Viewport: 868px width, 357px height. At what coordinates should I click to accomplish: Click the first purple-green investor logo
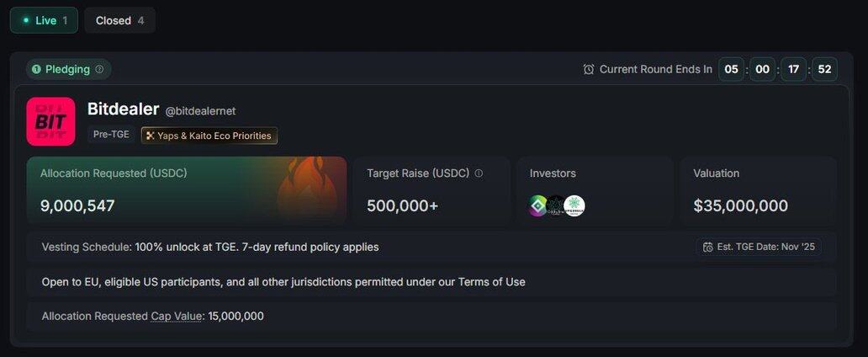[x=538, y=205]
